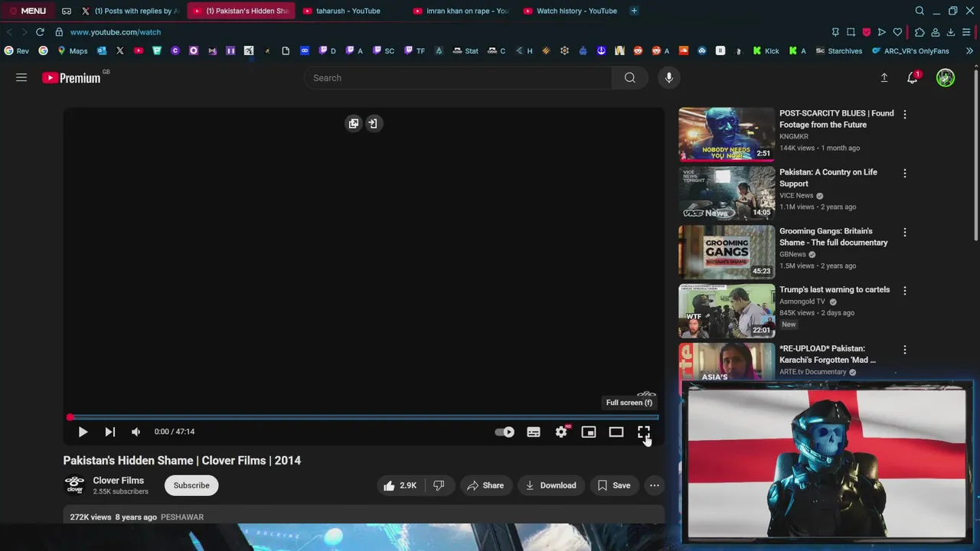Enable miniplayer mode
The height and width of the screenshot is (551, 980).
[x=589, y=432]
